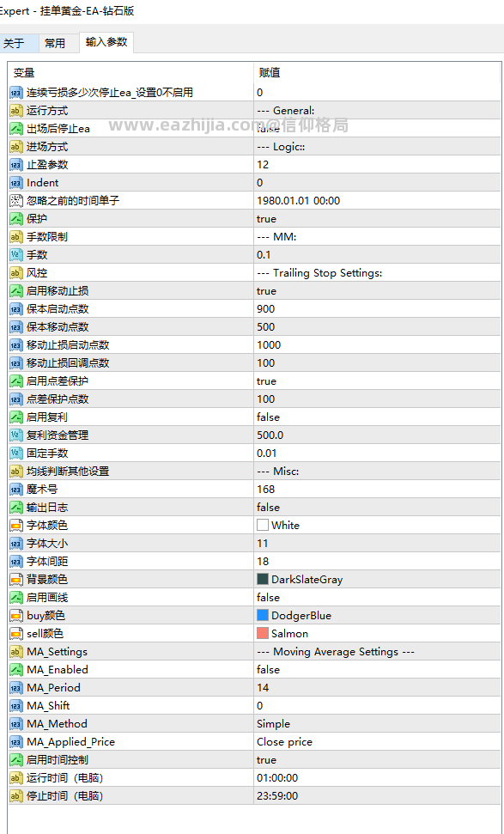Select the 均线判断其他设置 row label
Viewport: 504px width, 834px height.
(x=68, y=472)
